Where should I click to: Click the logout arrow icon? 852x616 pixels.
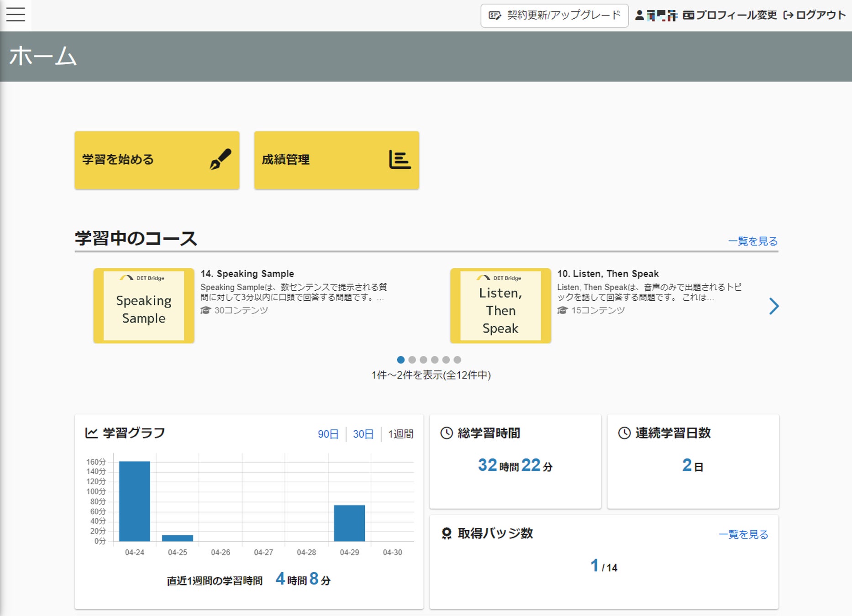point(789,16)
